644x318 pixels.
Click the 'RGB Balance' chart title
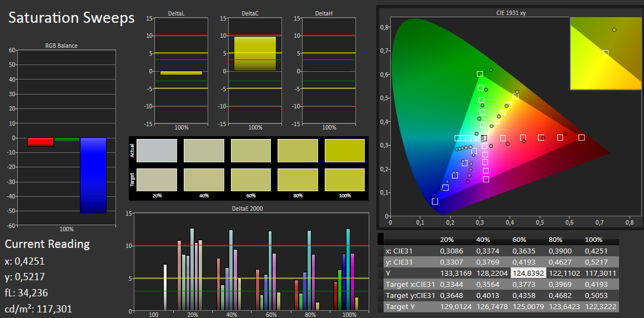(x=61, y=46)
